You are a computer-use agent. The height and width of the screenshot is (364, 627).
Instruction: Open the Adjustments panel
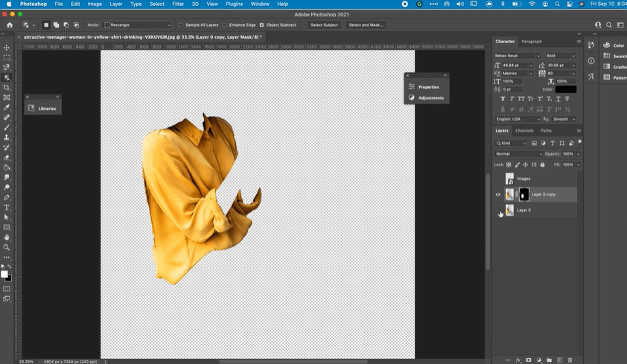[x=430, y=98]
